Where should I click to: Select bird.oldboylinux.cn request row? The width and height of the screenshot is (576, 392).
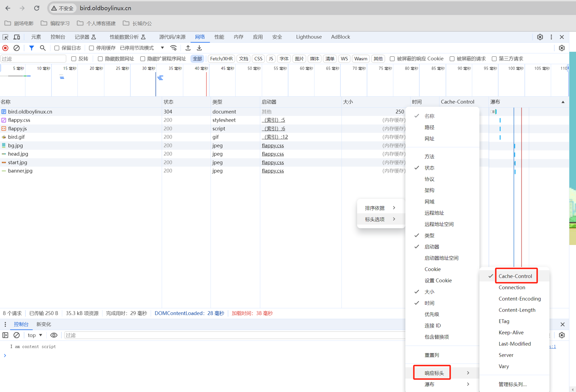(x=203, y=112)
